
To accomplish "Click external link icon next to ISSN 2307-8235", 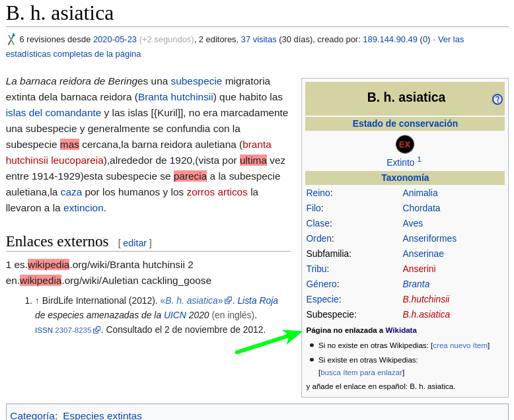I will pos(96,330).
